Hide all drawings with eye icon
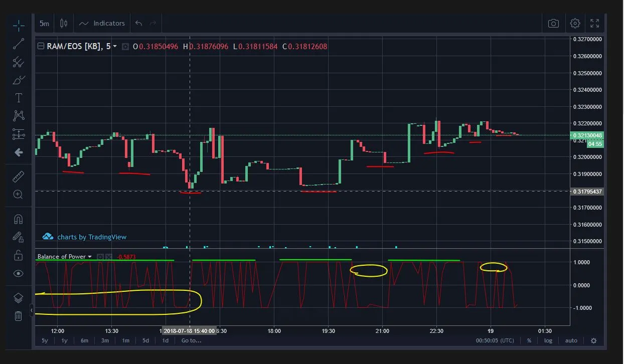 tap(18, 273)
